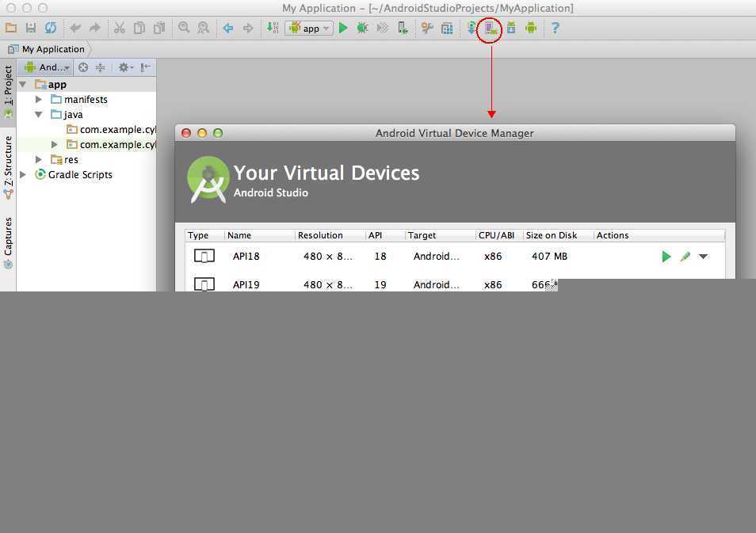Click Sync Project with Gradle Files icon

(471, 28)
